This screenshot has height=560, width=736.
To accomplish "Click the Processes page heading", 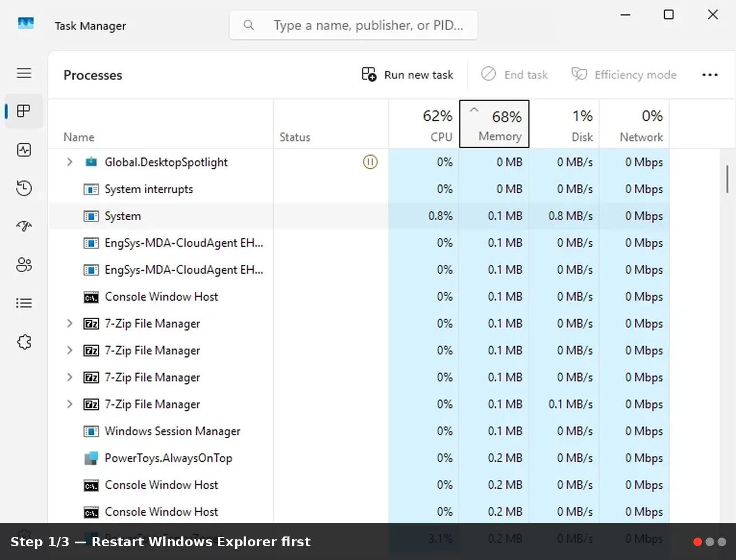I will point(93,75).
